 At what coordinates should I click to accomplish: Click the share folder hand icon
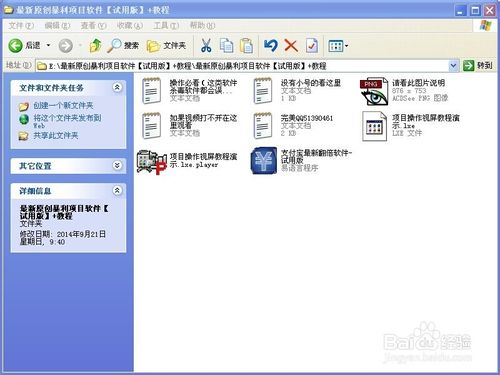pos(24,136)
